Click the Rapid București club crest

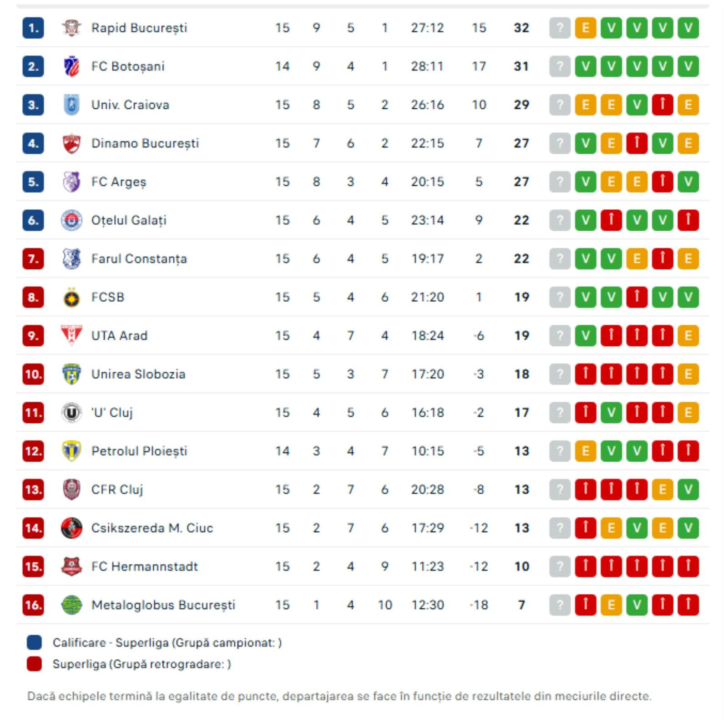pyautogui.click(x=71, y=28)
